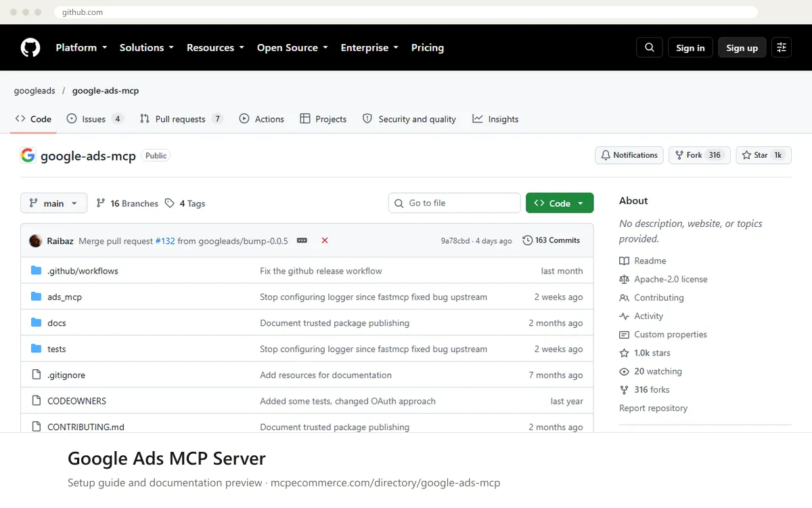
Task: Click Raibaz user avatar
Action: (35, 240)
